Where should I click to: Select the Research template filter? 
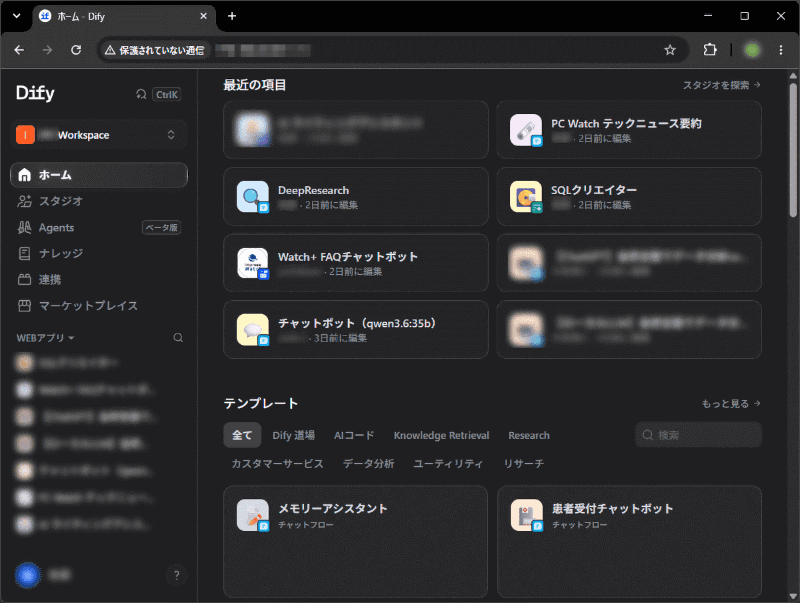click(529, 435)
